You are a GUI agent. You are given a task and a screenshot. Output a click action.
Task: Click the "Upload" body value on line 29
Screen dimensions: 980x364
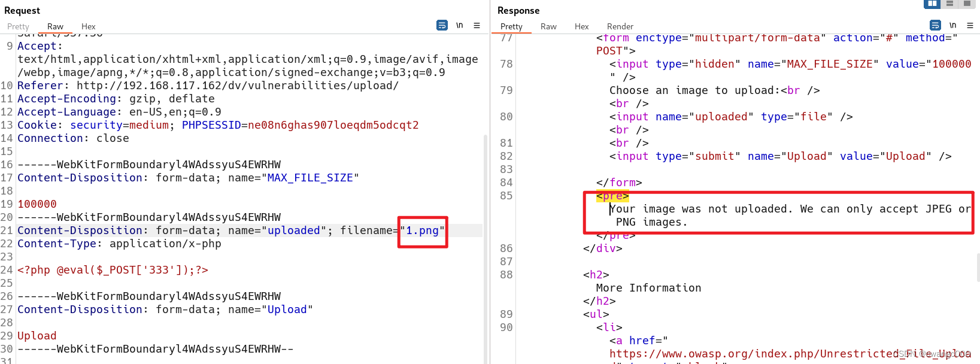37,336
